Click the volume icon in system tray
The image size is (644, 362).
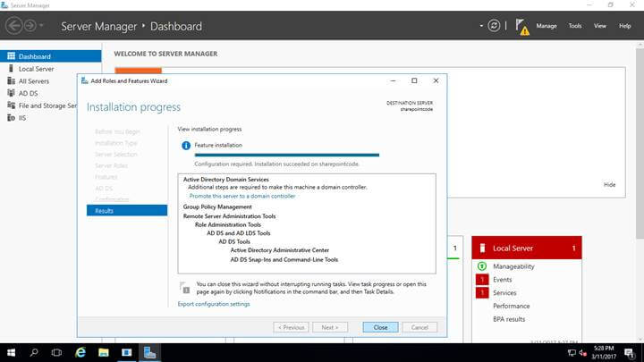(x=583, y=352)
